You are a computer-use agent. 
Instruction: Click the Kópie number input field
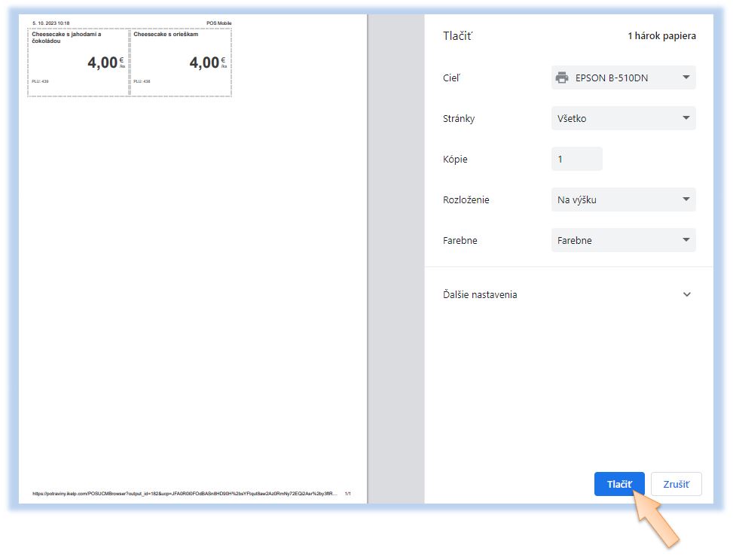(x=576, y=159)
